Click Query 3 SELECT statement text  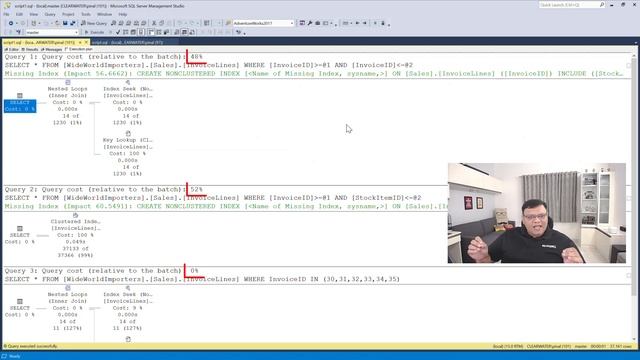202,279
